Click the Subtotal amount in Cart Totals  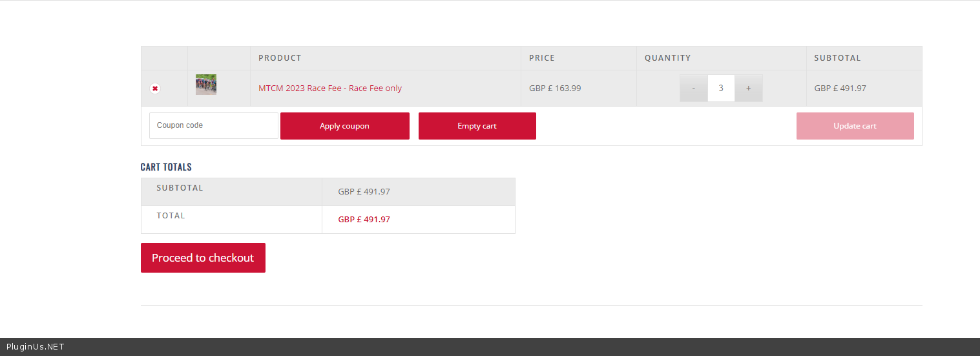tap(364, 192)
